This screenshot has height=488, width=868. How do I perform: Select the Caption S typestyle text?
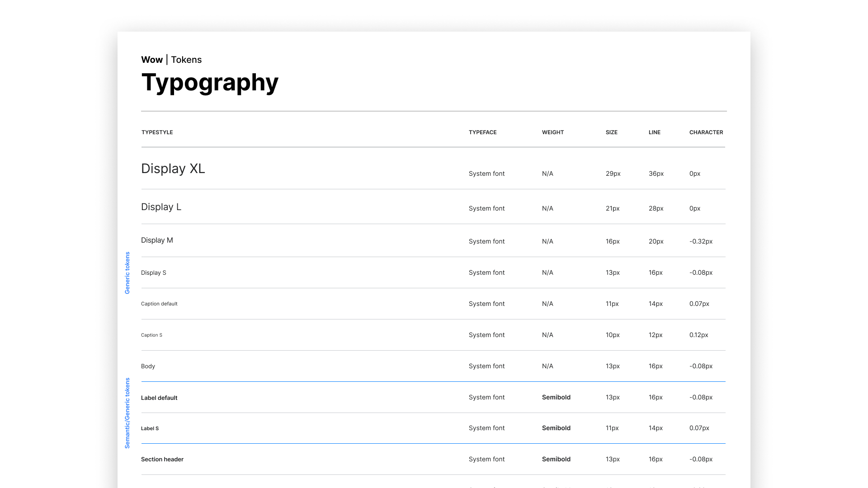tap(151, 335)
